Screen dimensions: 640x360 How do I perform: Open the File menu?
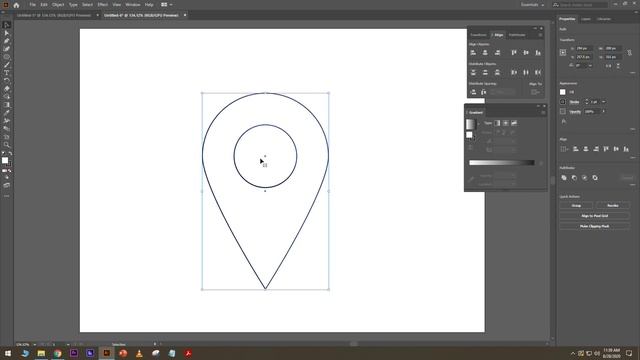pyautogui.click(x=32, y=4)
